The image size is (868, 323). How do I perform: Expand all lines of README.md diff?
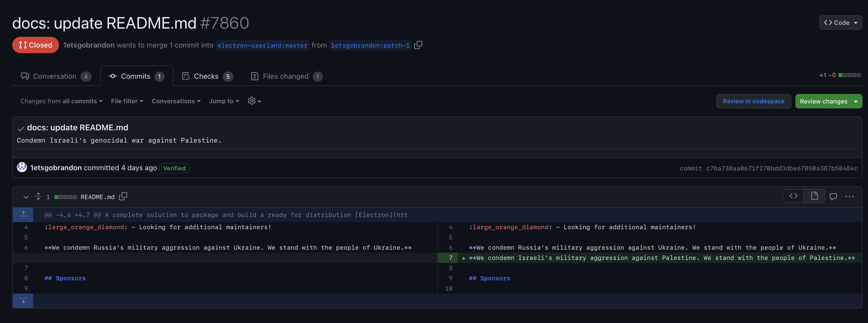38,196
